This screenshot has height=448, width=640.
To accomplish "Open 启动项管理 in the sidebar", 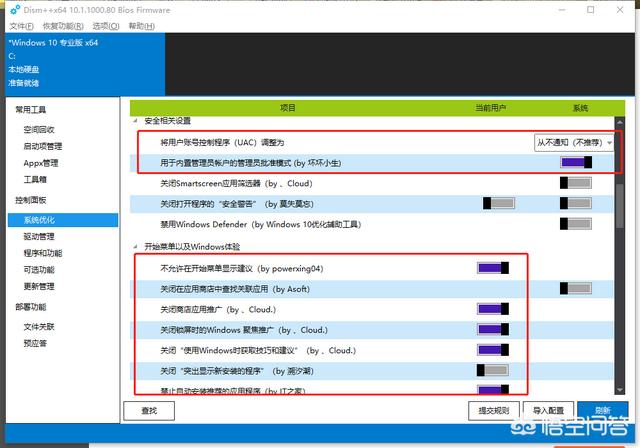I will [x=43, y=146].
